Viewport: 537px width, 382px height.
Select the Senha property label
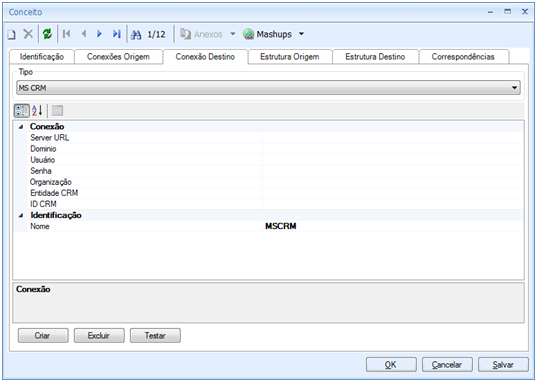coord(41,171)
